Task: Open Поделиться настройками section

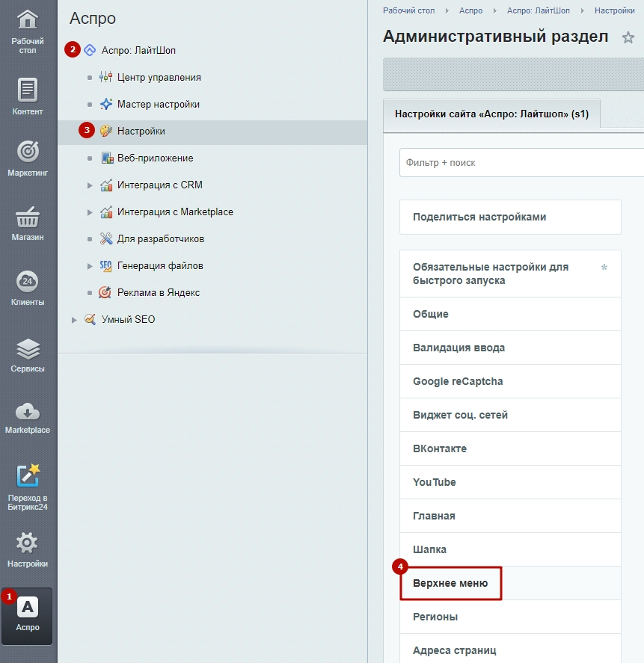Action: (x=510, y=217)
